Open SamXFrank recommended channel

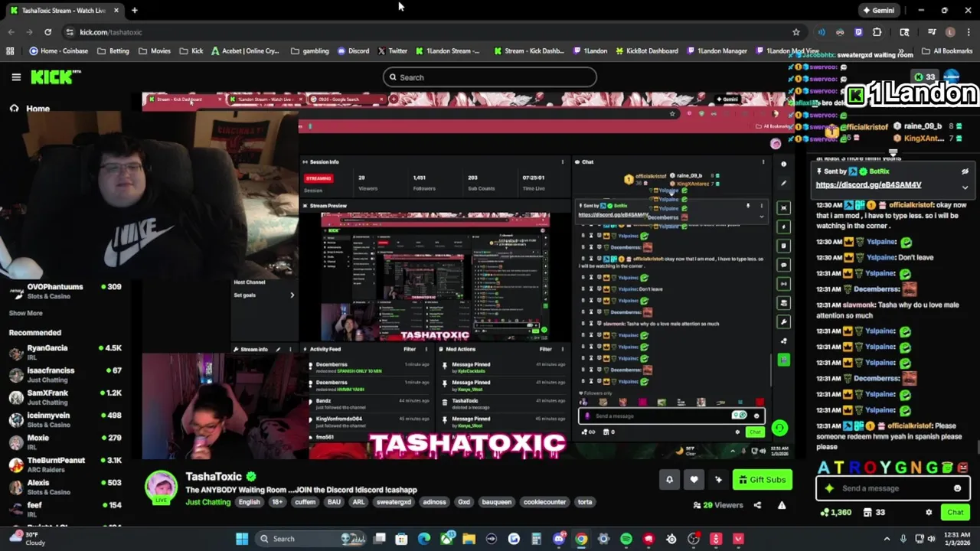click(x=65, y=397)
